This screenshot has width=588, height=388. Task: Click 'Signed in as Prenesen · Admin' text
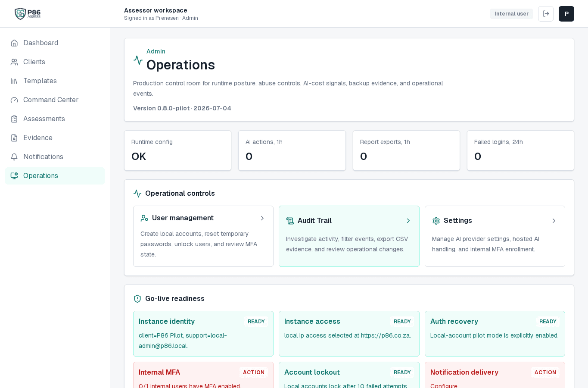coord(161,18)
